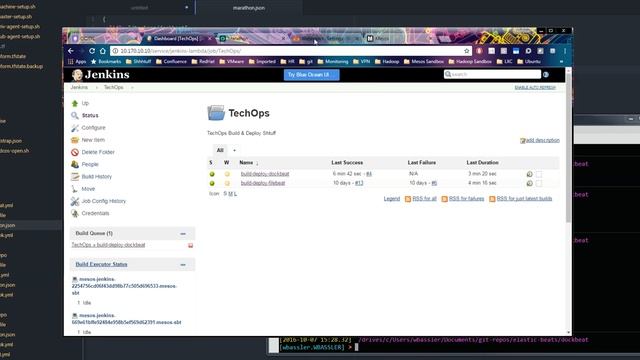640x360 pixels.
Task: Click the first mesos-jenkins executor computer icon
Action: [75, 280]
